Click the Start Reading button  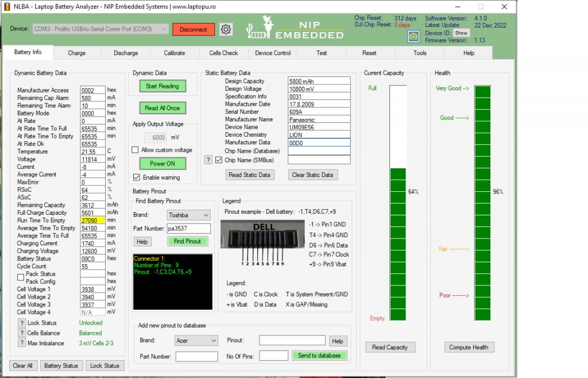[163, 86]
